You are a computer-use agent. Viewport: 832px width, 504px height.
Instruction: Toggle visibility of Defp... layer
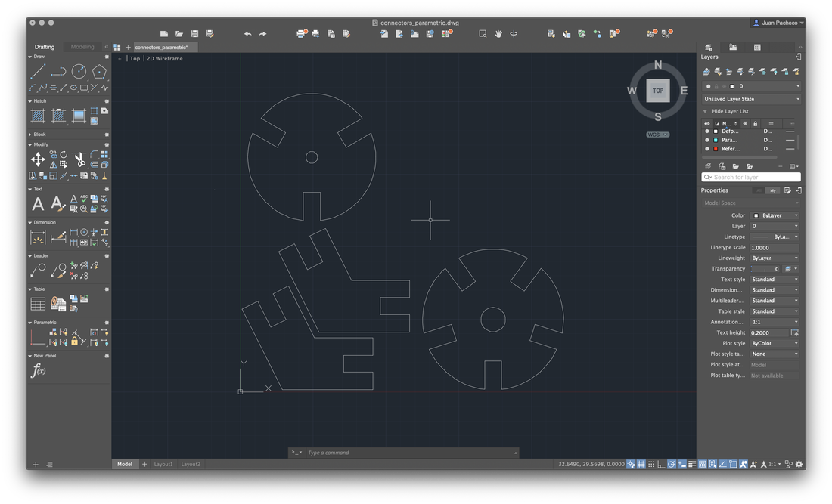coord(706,131)
